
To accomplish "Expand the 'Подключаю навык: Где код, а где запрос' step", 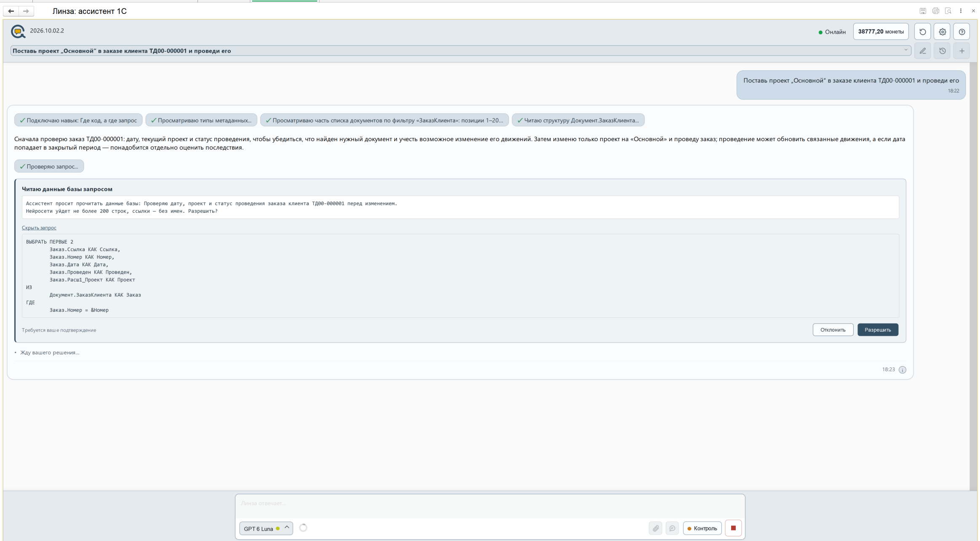I will [x=78, y=120].
